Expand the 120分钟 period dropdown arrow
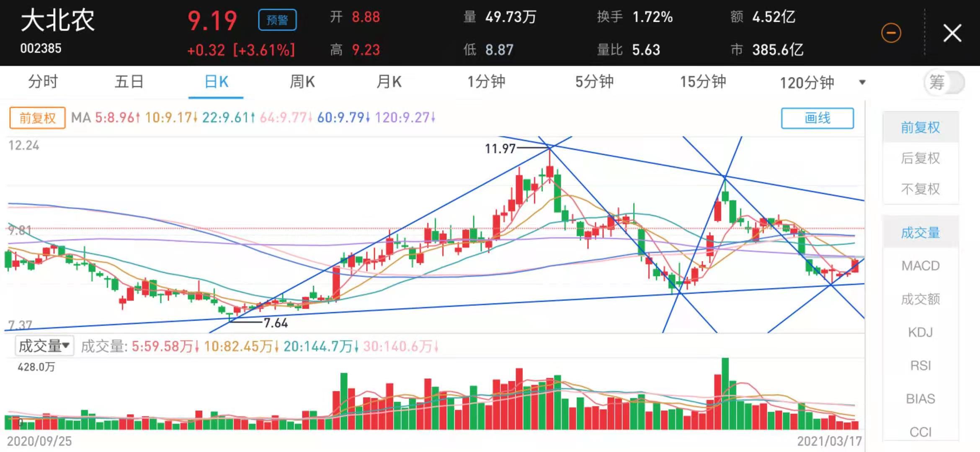The width and height of the screenshot is (980, 452). pyautogui.click(x=862, y=82)
